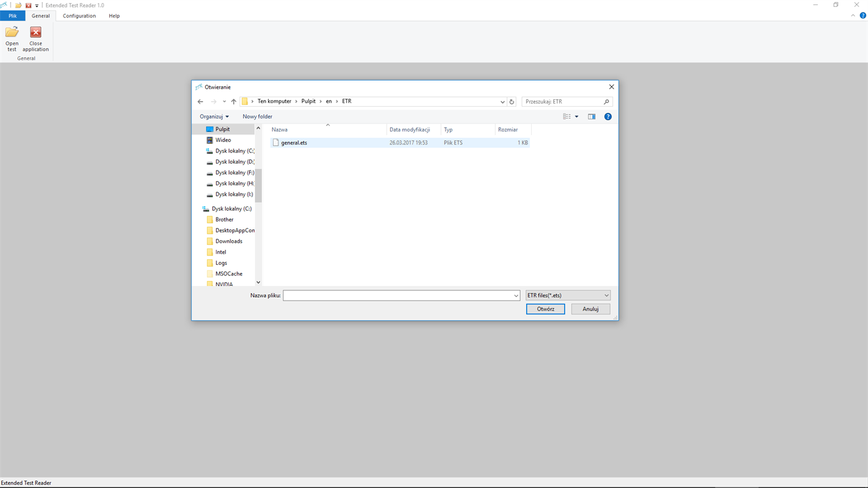Click the red X quick access toolbar icon

[x=27, y=4]
